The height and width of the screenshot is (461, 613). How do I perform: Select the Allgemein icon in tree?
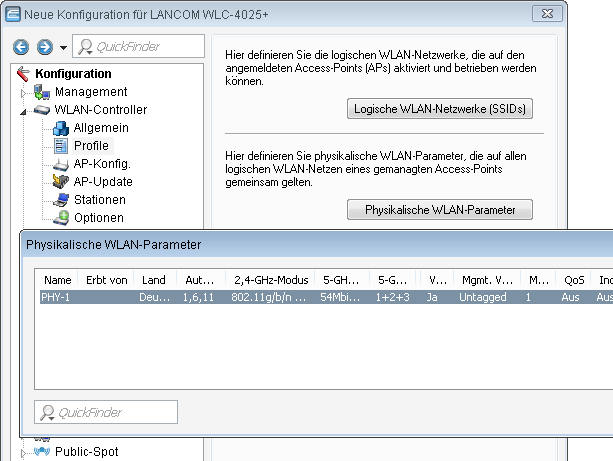[60, 128]
